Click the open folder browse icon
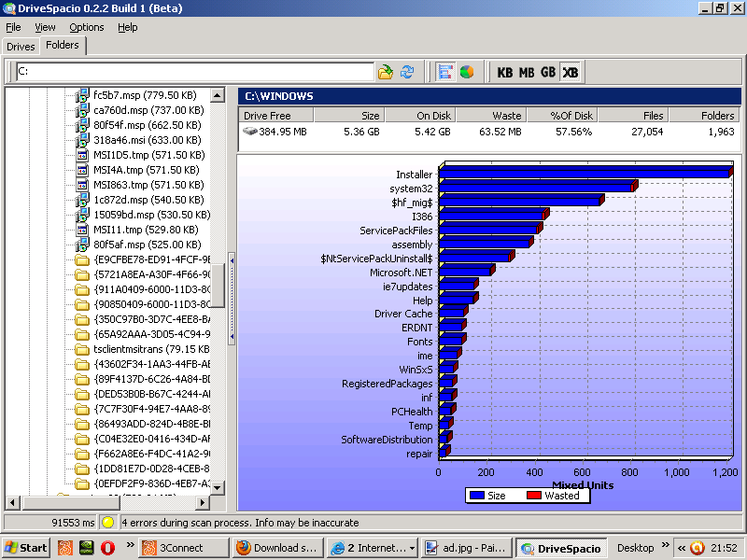Screen dimensions: 747x560 click(385, 72)
